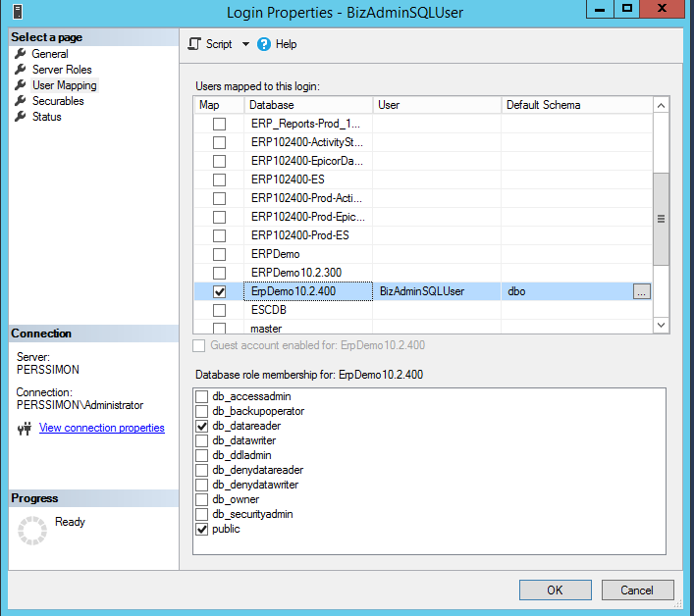The width and height of the screenshot is (694, 616).
Task: Click the wrench icon beside Securables
Action: pos(20,101)
